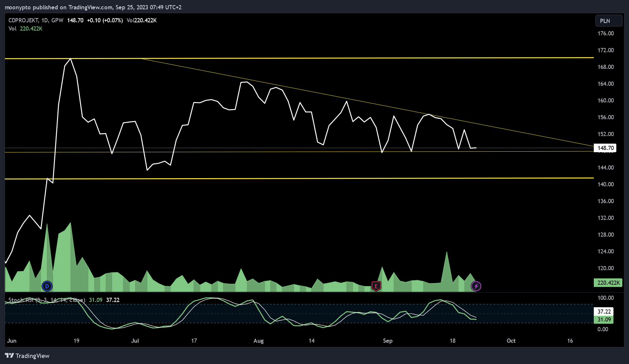Click the Jul date axis label

pyautogui.click(x=135, y=341)
